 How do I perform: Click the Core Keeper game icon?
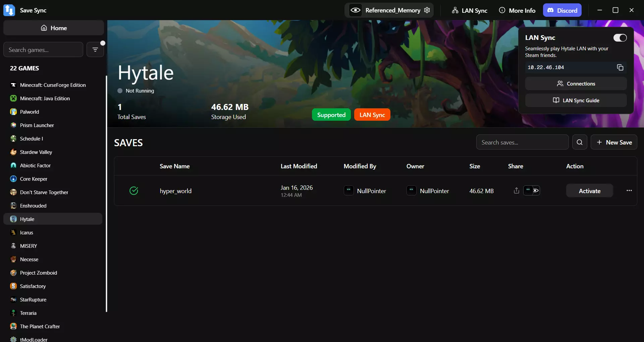point(13,179)
